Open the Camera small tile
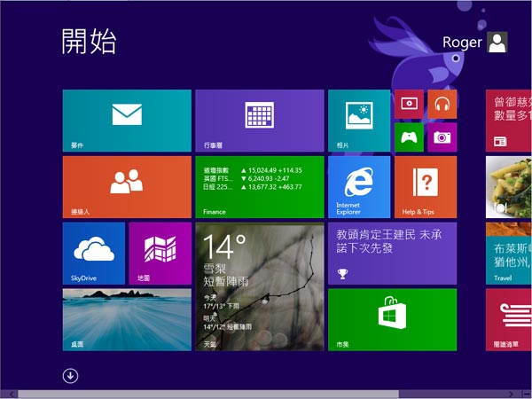The image size is (532, 399). pyautogui.click(x=442, y=137)
